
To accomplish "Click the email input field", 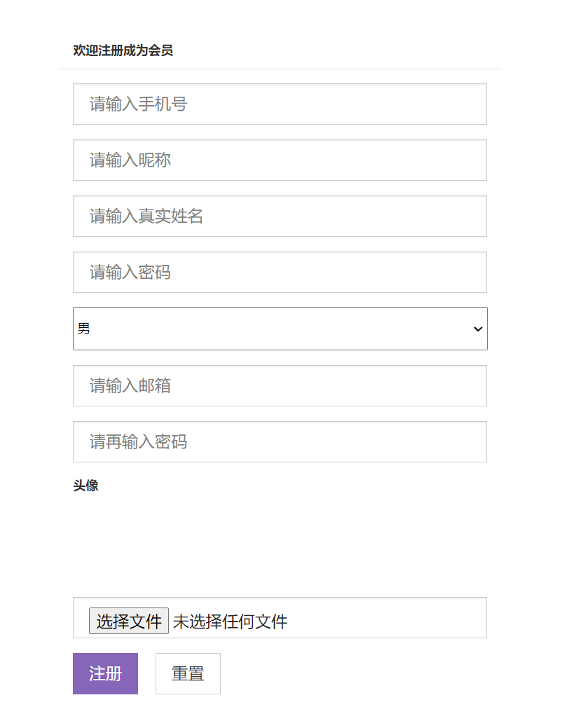I will (x=280, y=385).
